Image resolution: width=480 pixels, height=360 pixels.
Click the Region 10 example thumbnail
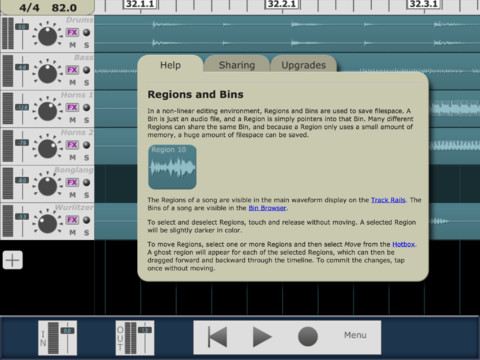[x=172, y=167]
